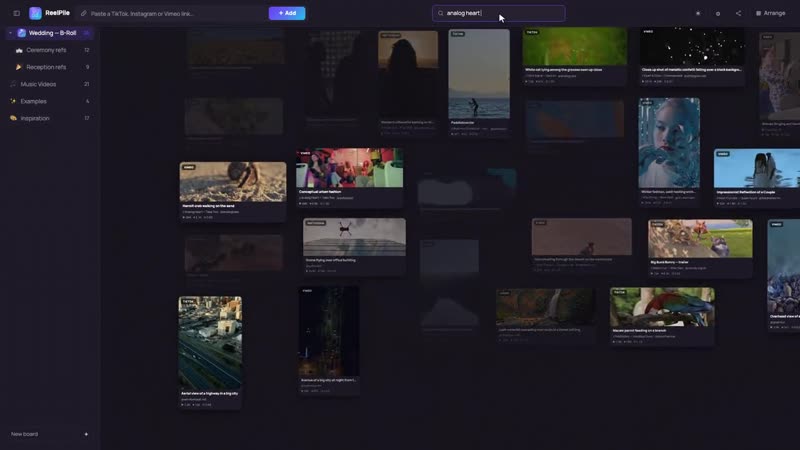
Task: Open the Hermit crab on sand card
Action: point(233,191)
